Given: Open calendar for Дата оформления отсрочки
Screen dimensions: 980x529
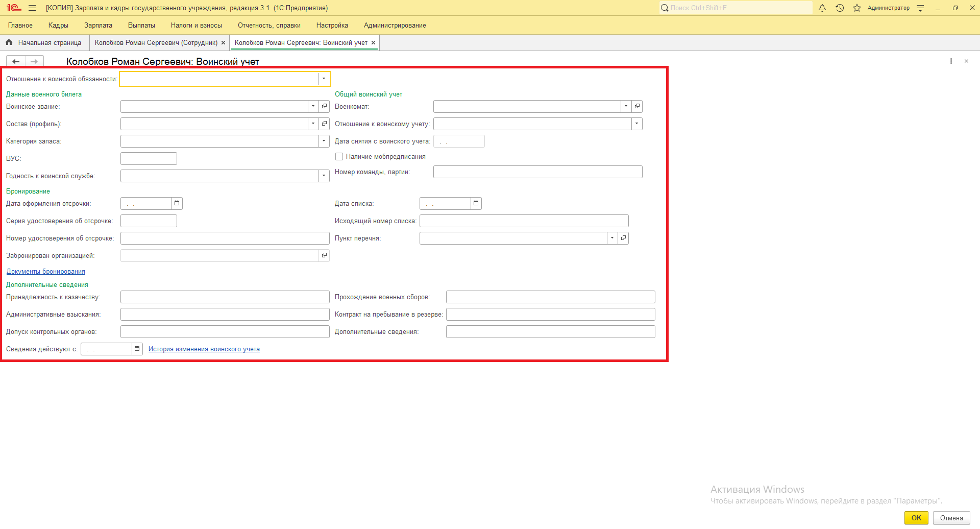Looking at the screenshot, I should coord(177,204).
